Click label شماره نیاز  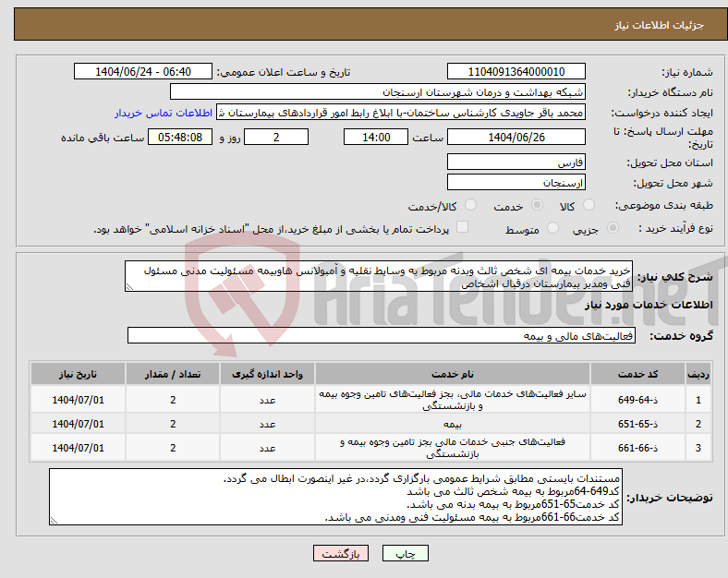687,72
